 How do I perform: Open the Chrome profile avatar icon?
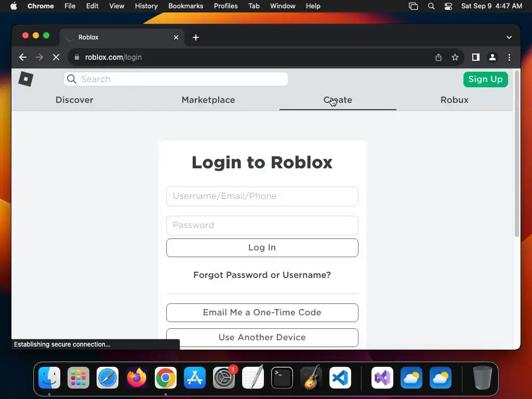pyautogui.click(x=493, y=57)
